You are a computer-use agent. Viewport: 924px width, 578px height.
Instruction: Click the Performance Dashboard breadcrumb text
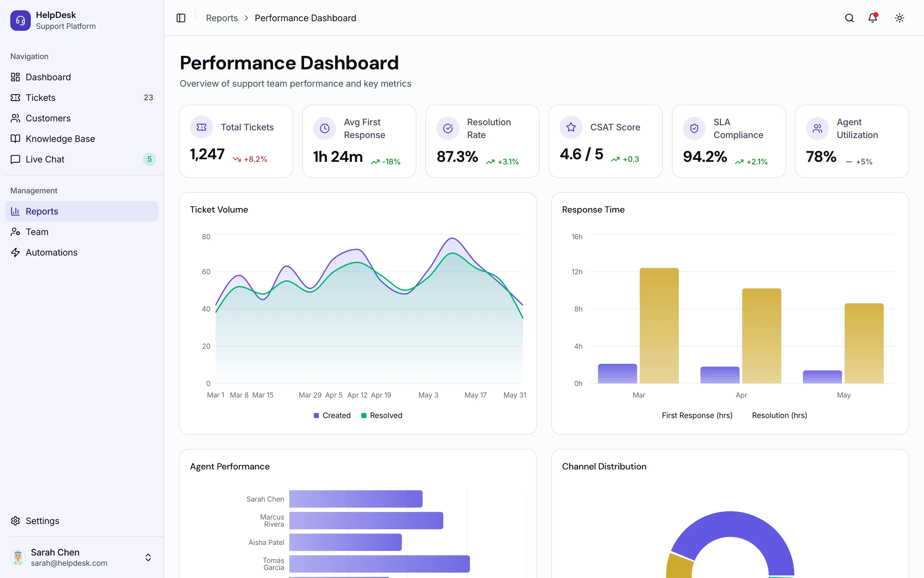tap(305, 18)
